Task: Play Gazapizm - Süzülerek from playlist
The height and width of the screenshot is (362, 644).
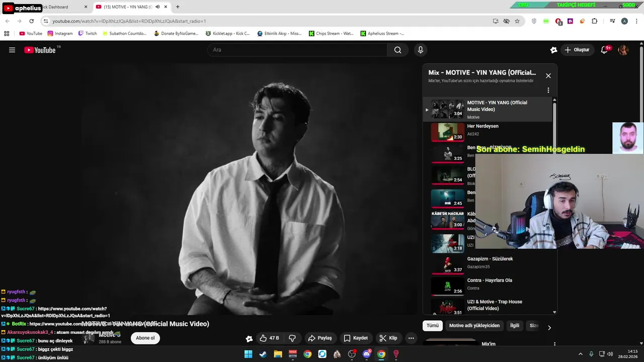Action: coord(488,264)
